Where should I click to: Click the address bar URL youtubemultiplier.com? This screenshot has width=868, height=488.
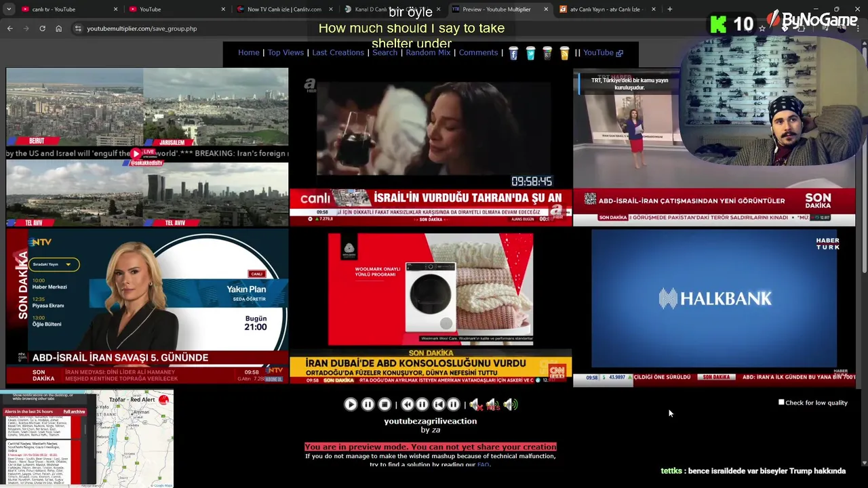(x=142, y=28)
